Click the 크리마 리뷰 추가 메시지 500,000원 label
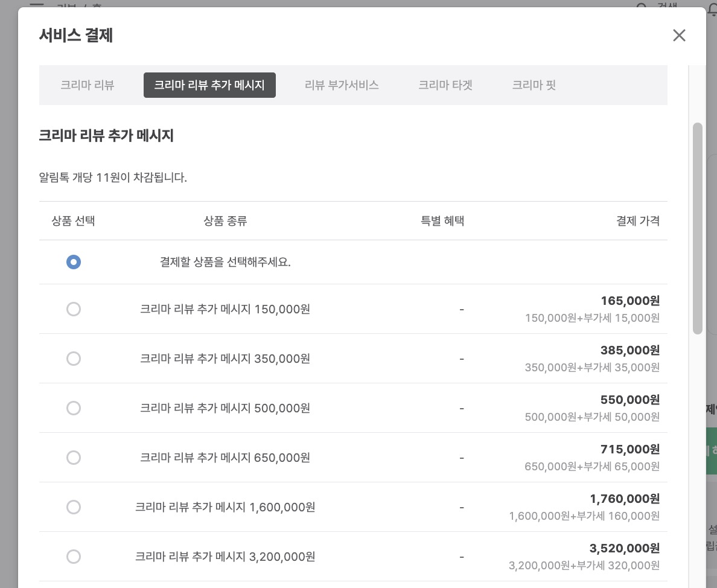Screen dimensions: 717x588 click(225, 408)
